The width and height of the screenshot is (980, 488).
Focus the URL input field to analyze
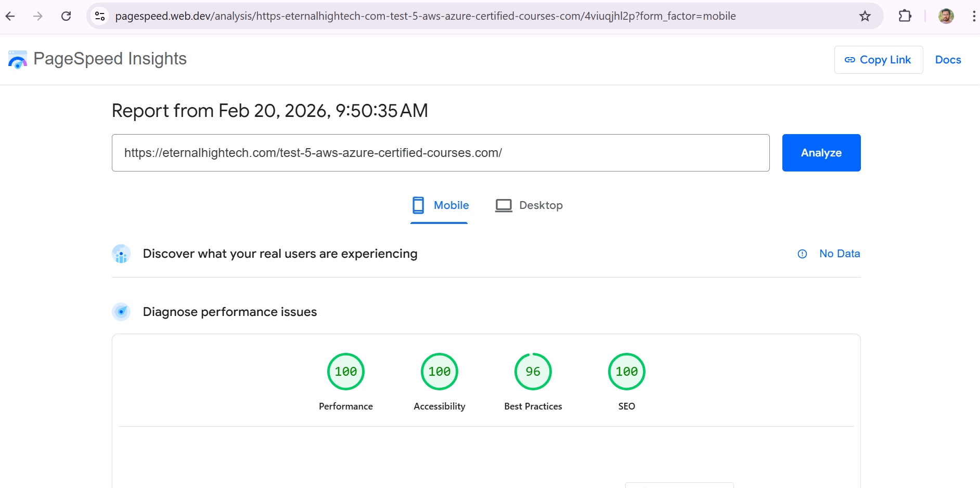pos(441,153)
